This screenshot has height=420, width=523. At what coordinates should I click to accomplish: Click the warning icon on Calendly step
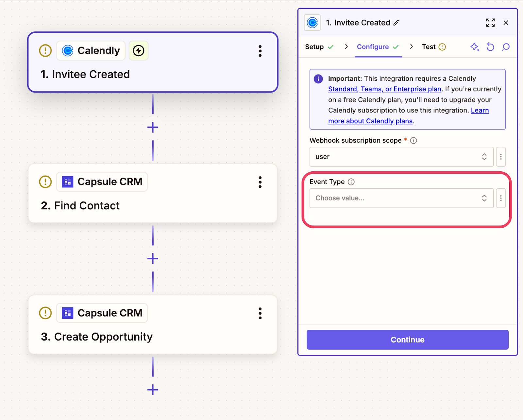[x=45, y=51]
